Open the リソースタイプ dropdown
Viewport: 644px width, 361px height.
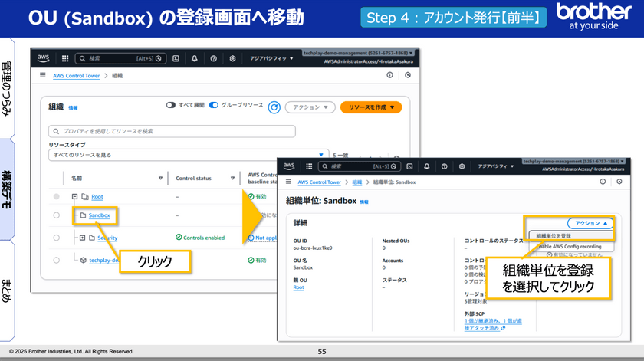pyautogui.click(x=188, y=155)
